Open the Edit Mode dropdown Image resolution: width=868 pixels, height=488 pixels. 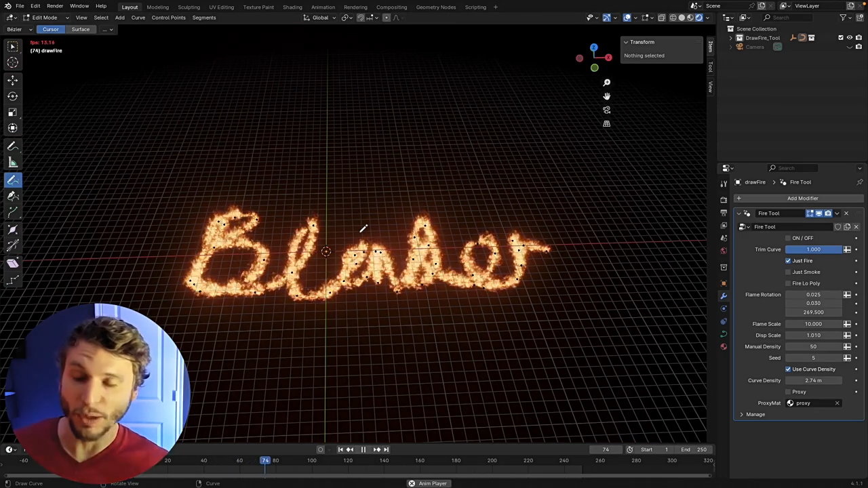pyautogui.click(x=44, y=17)
